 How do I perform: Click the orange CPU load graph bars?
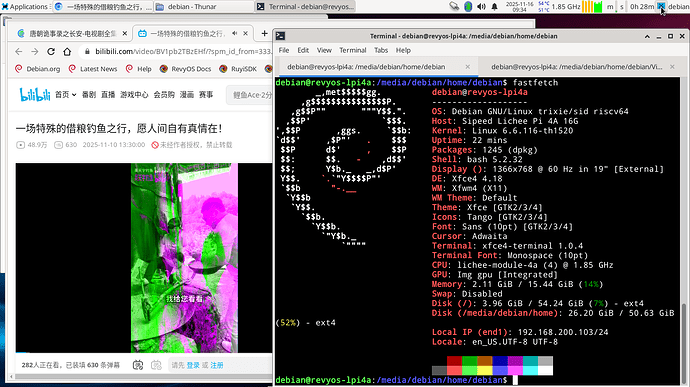coord(587,7)
